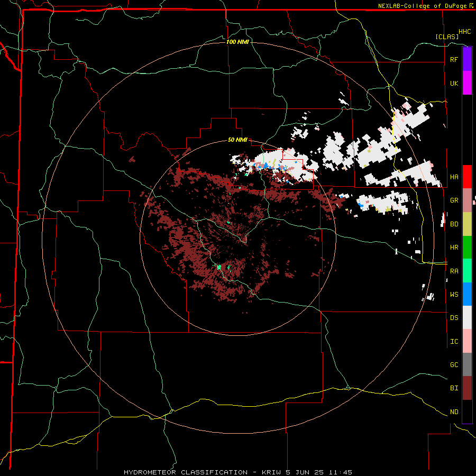
Task: Click the GC gray legend swatch
Action: (467, 364)
